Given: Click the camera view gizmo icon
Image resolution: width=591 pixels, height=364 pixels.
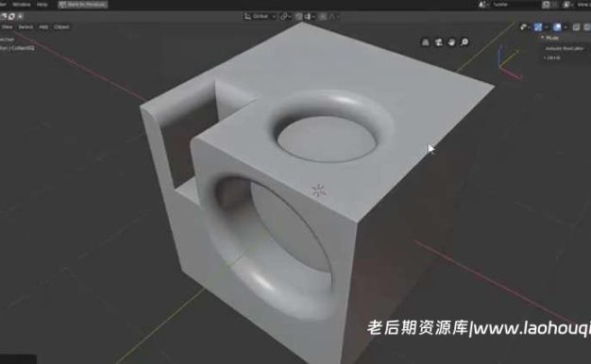Looking at the screenshot, I should [x=438, y=42].
